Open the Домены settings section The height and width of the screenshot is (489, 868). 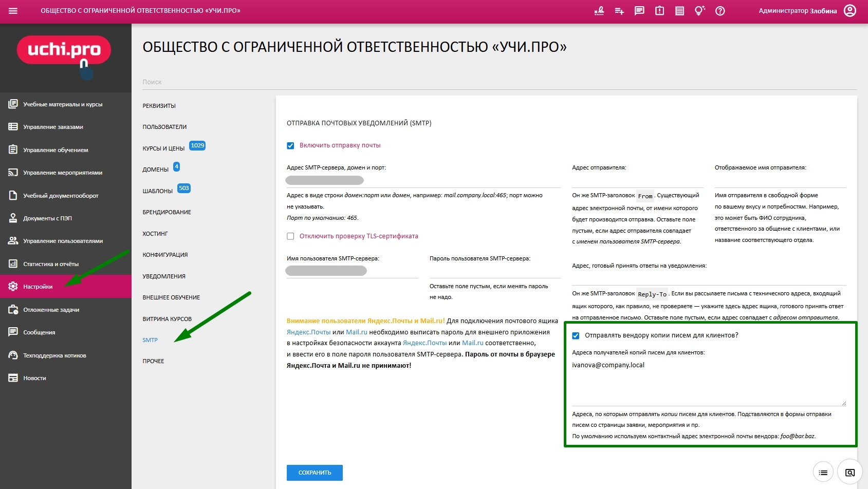156,170
